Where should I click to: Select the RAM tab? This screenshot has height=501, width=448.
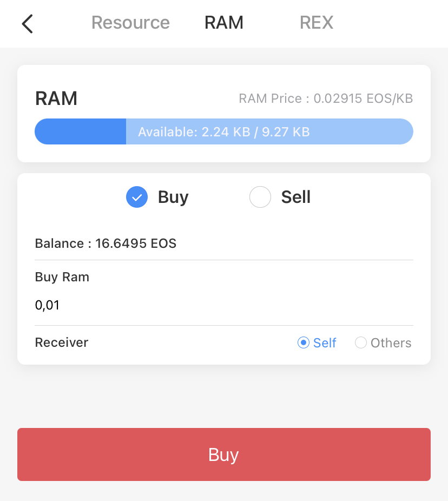click(224, 23)
